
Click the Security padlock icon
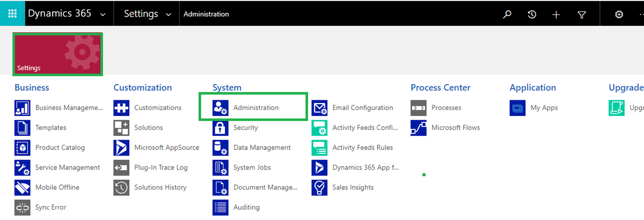pyautogui.click(x=221, y=128)
